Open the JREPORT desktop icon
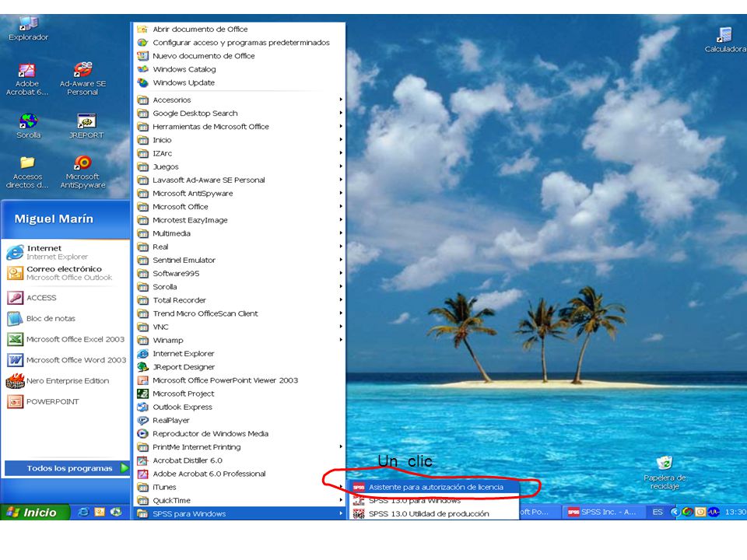747x560 pixels. tap(86, 126)
